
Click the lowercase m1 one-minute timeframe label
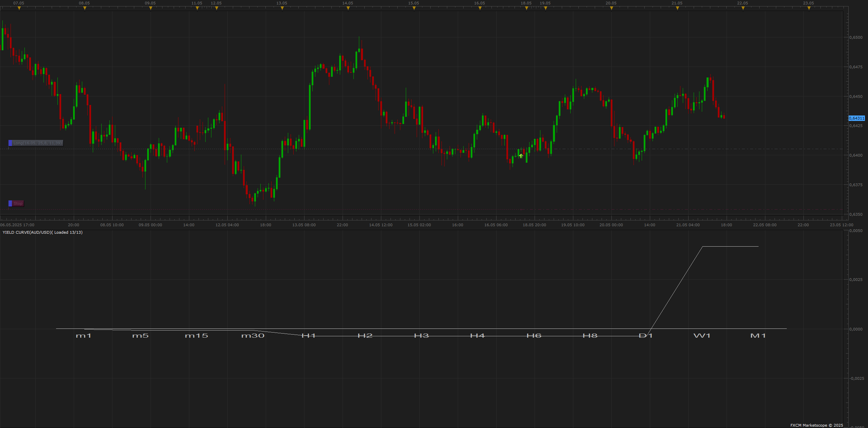(x=84, y=336)
